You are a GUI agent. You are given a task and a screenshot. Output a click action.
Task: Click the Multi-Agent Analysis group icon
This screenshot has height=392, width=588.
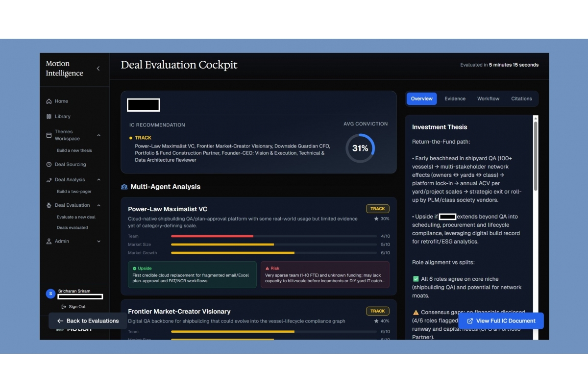tap(124, 187)
